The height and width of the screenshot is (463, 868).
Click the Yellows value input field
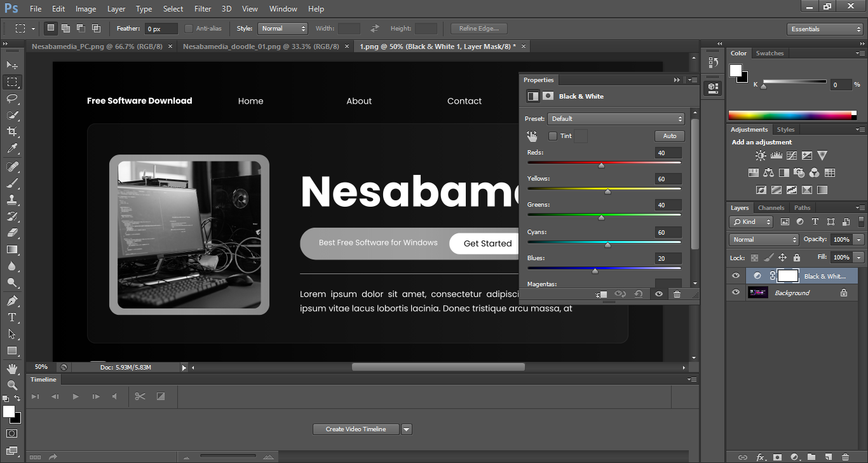tap(668, 179)
